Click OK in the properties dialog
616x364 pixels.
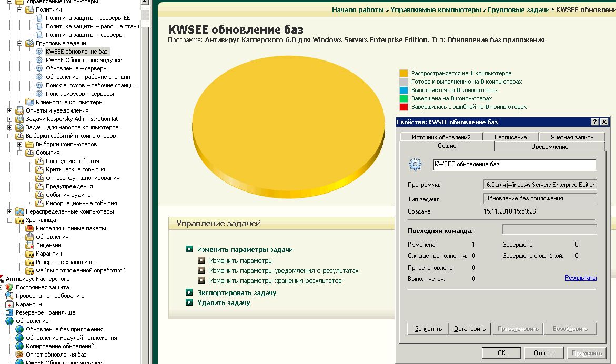(502, 352)
